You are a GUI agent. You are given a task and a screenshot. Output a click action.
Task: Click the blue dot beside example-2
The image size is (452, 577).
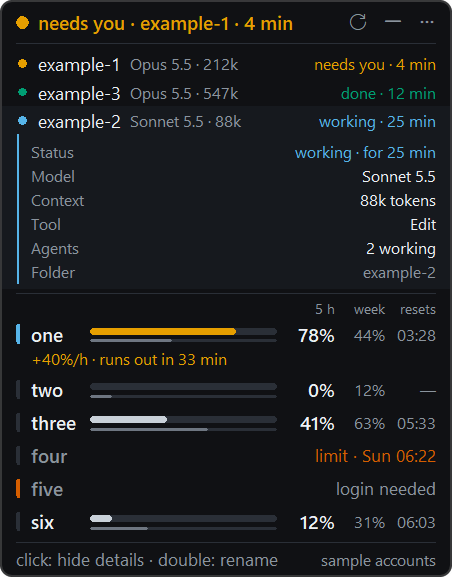point(22,121)
